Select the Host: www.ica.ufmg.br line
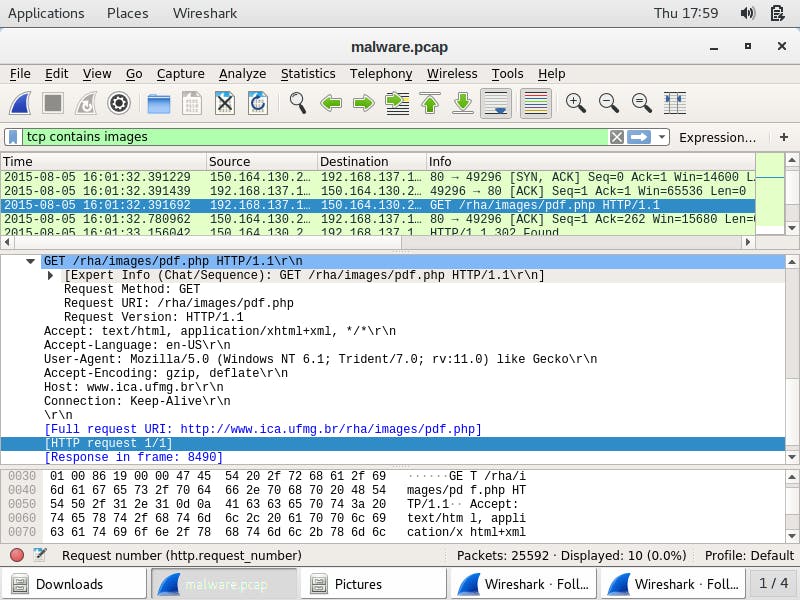The image size is (800, 600). click(134, 387)
